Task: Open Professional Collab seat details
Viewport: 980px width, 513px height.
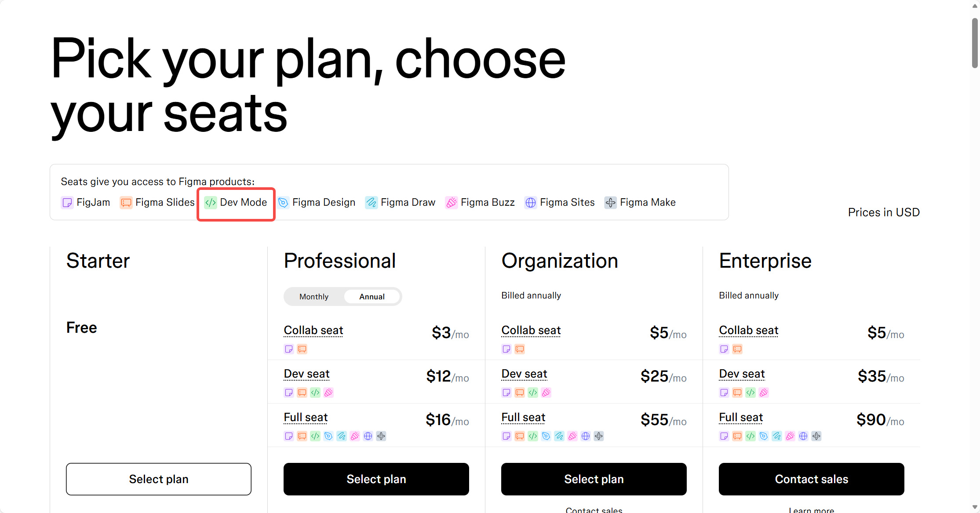Action: pos(313,330)
